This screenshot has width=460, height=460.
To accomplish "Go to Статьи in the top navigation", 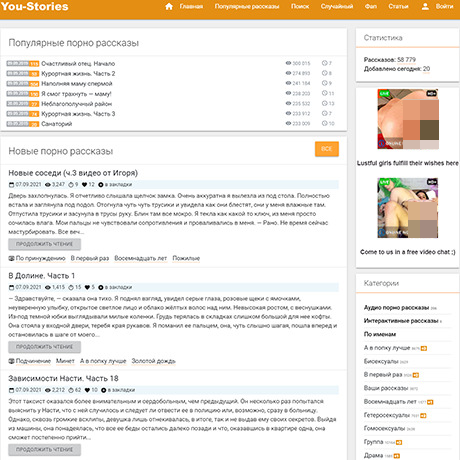I will 398,6.
